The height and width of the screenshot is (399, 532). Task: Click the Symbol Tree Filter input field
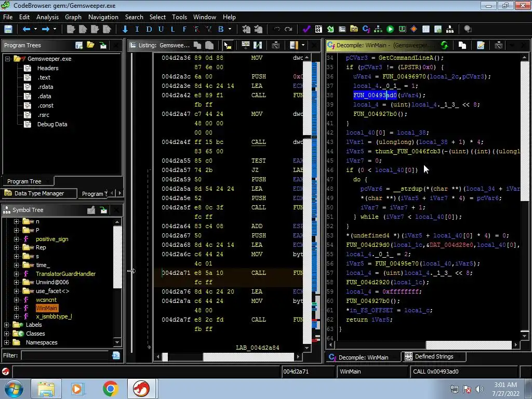(65, 355)
